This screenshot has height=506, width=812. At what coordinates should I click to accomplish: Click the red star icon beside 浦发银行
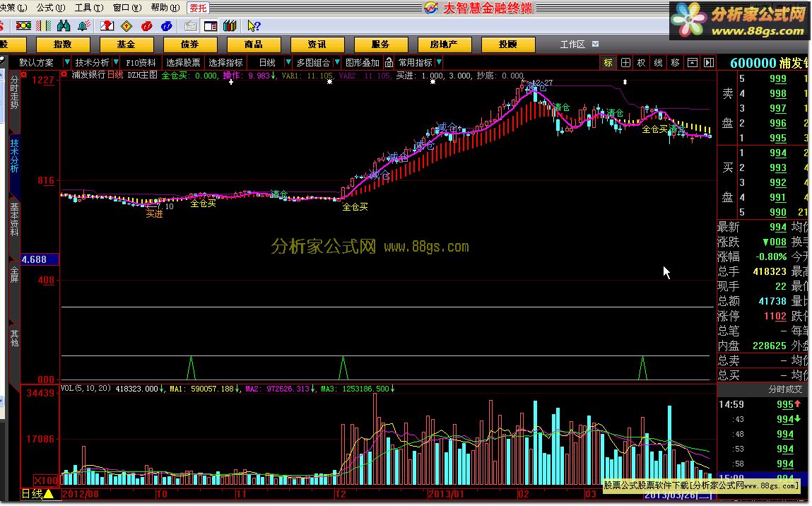pyautogui.click(x=65, y=75)
